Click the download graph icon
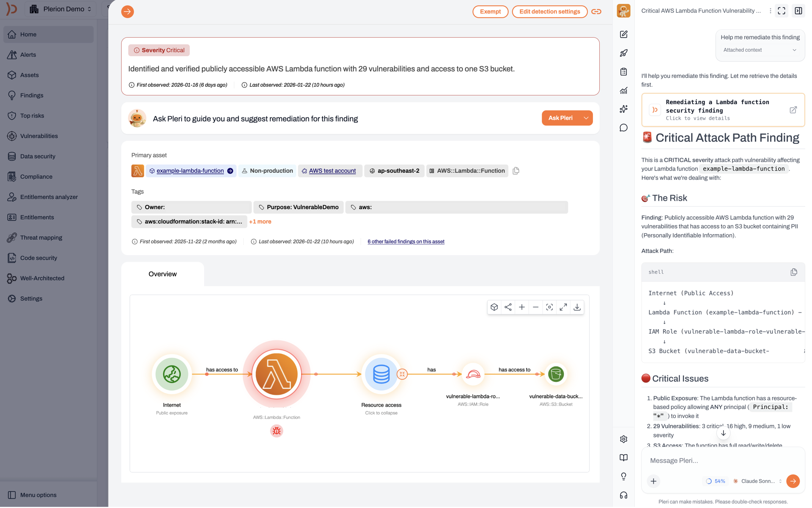This screenshot has height=508, width=812. click(577, 307)
